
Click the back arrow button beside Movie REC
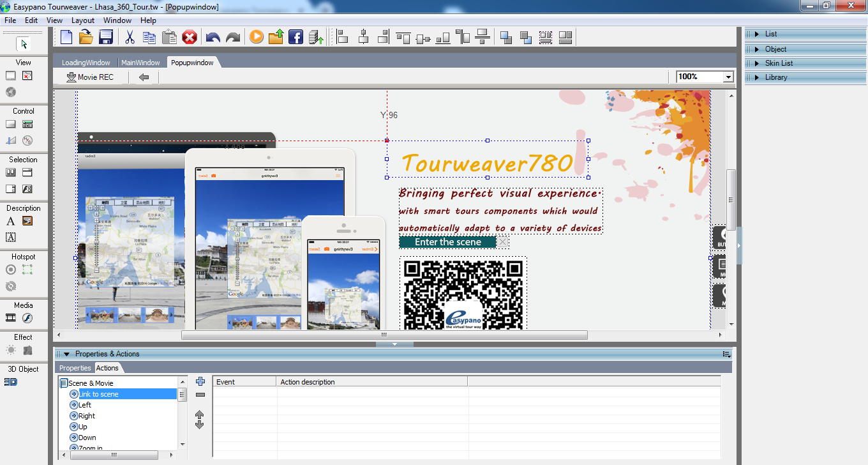click(144, 77)
